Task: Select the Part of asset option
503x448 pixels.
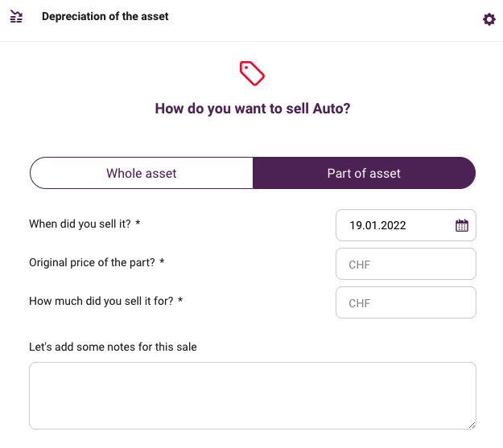Action: tap(364, 173)
